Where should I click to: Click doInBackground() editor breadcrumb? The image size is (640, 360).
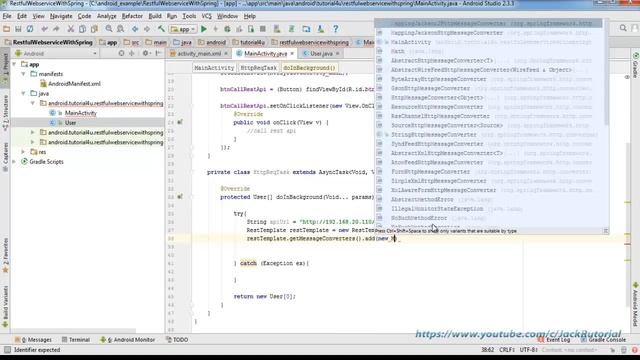point(309,68)
